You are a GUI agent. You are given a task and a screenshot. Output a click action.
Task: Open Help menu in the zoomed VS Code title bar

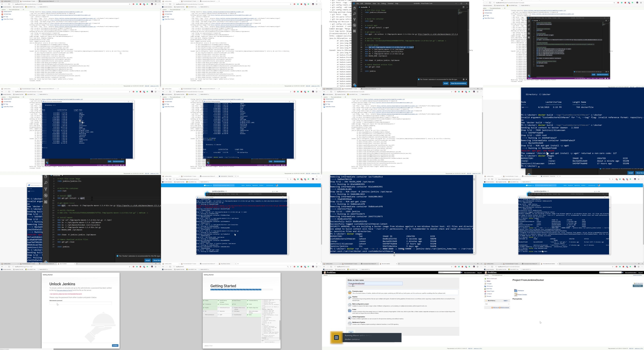396,3
